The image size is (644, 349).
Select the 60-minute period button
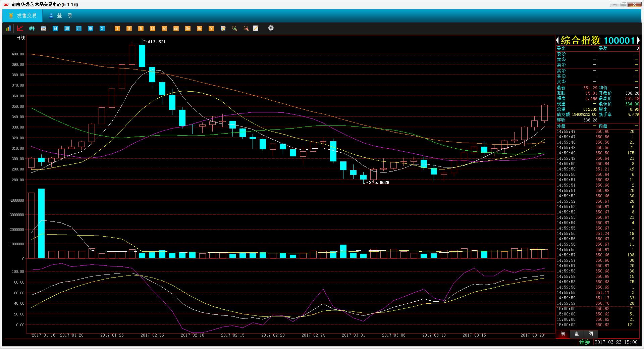176,29
